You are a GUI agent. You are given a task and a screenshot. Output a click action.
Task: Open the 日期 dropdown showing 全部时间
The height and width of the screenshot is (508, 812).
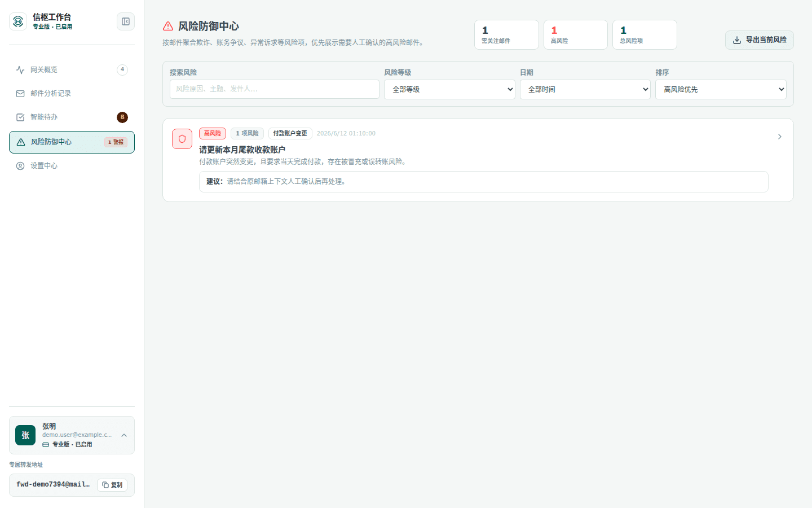click(585, 89)
